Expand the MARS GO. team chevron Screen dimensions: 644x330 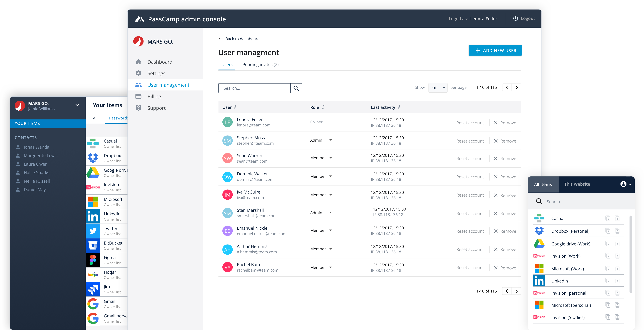pyautogui.click(x=77, y=105)
